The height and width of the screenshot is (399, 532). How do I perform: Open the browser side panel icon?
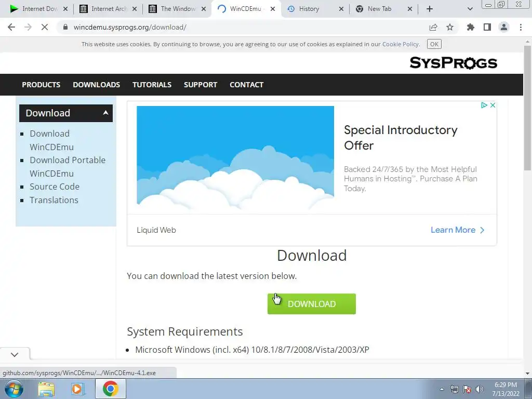(487, 27)
